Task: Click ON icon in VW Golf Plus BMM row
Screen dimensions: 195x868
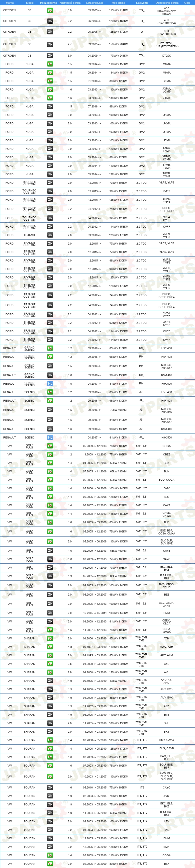Action: [50, 613]
